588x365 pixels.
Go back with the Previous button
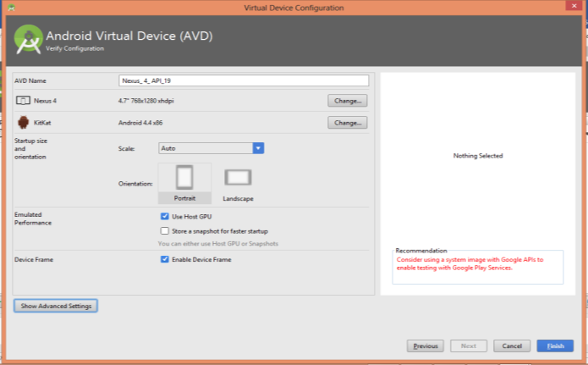pyautogui.click(x=426, y=346)
